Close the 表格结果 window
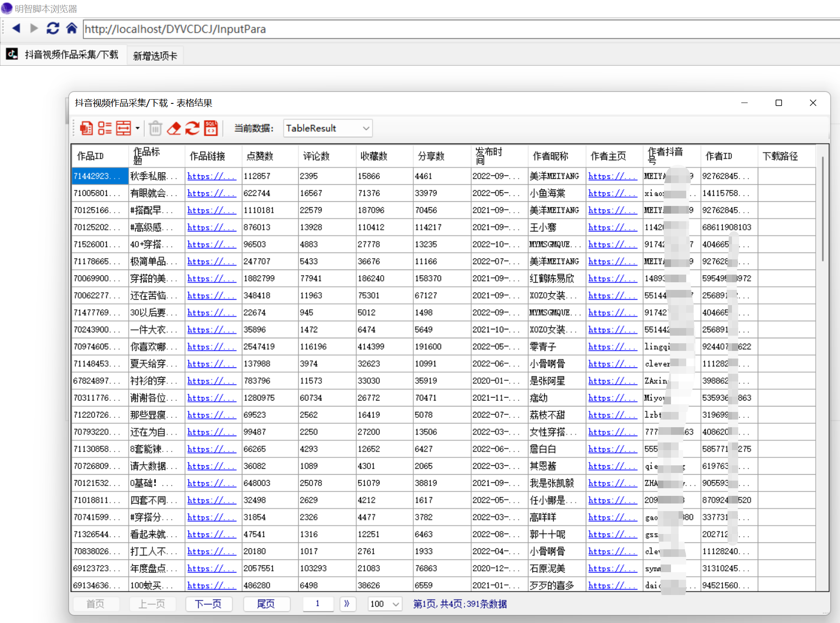The width and height of the screenshot is (840, 623). pyautogui.click(x=813, y=103)
